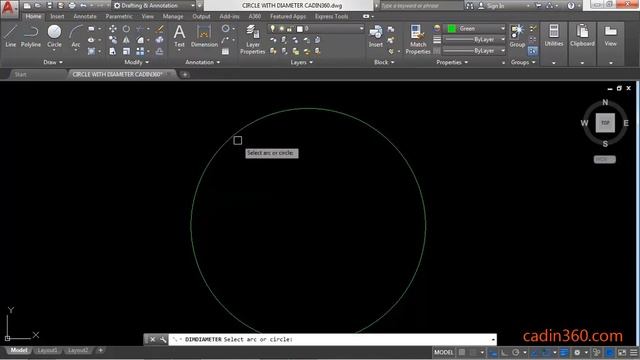The image size is (640, 360).
Task: Open the Output ribbon tab
Action: [201, 16]
